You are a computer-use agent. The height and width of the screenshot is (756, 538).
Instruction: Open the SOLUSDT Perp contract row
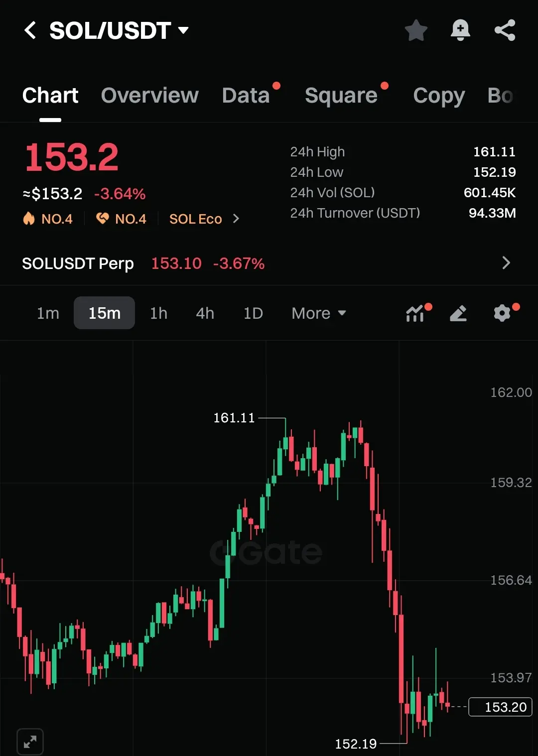point(269,263)
